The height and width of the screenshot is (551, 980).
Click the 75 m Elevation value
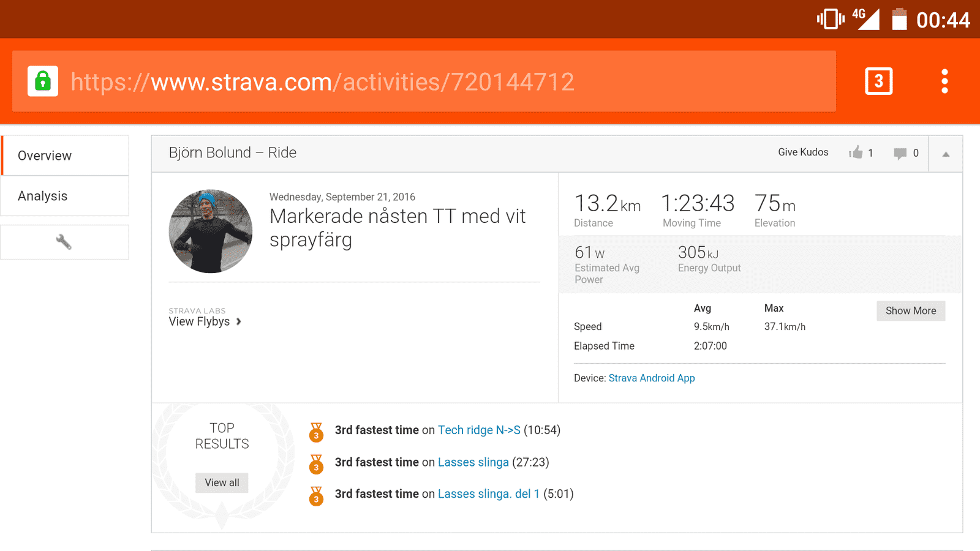775,203
